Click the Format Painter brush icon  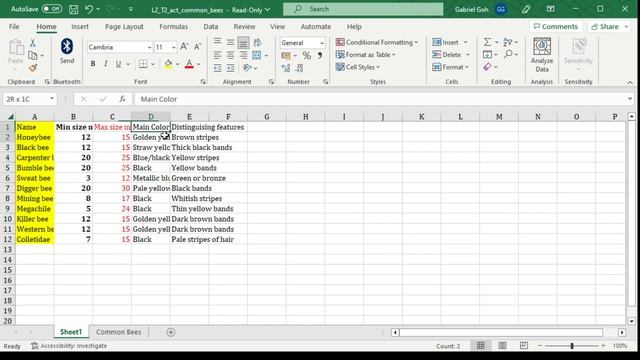tap(33, 68)
